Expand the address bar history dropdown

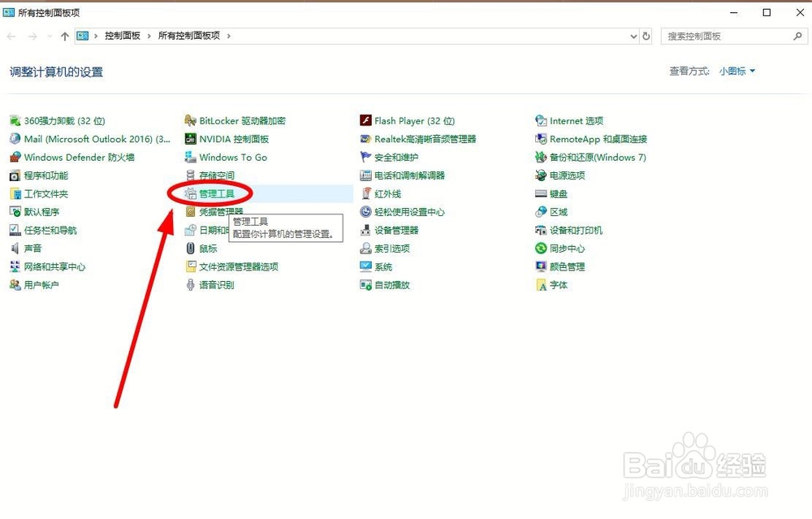(633, 37)
